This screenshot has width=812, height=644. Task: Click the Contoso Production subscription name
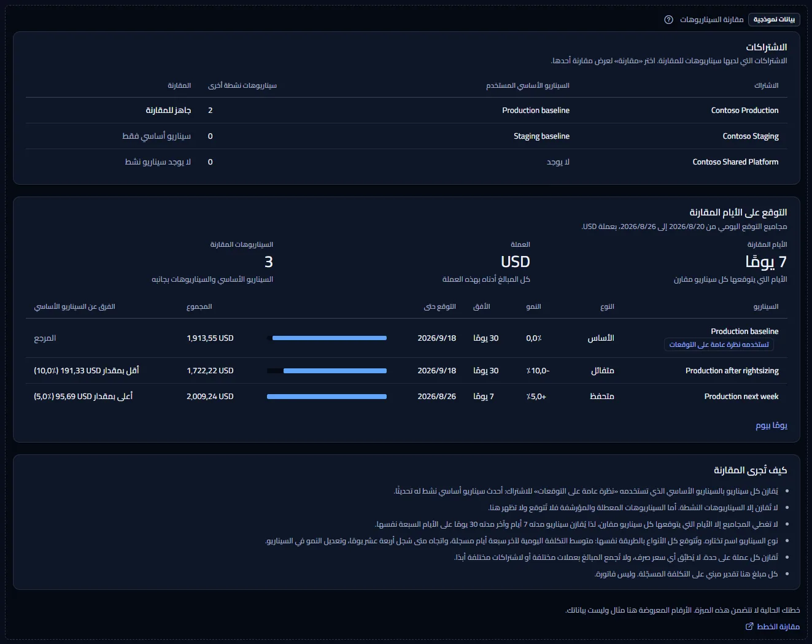pyautogui.click(x=744, y=111)
